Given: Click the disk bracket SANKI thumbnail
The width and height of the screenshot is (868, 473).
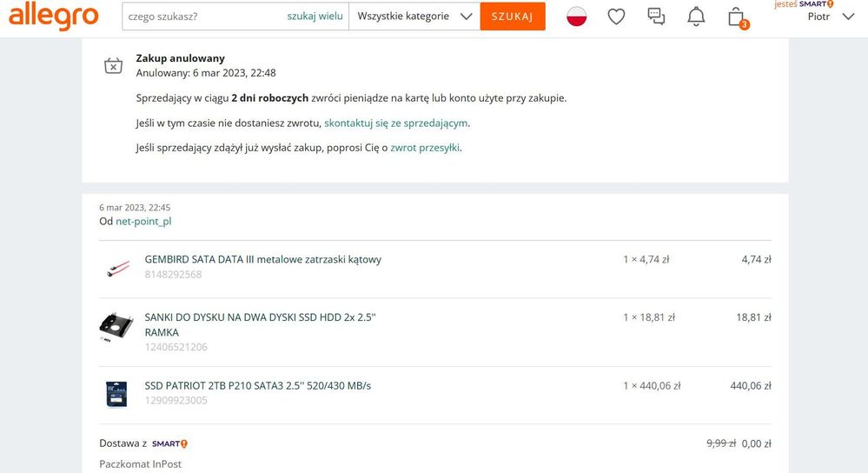Looking at the screenshot, I should pyautogui.click(x=116, y=327).
